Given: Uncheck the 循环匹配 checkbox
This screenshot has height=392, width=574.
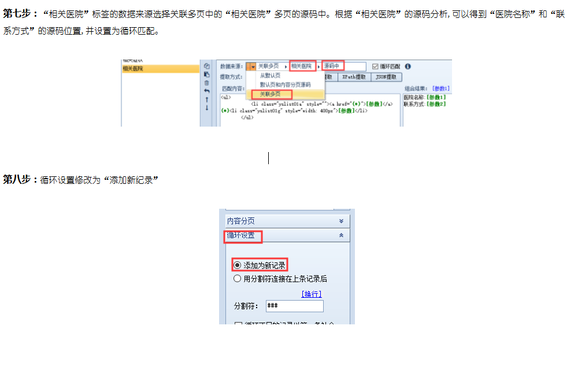Looking at the screenshot, I should pyautogui.click(x=374, y=65).
